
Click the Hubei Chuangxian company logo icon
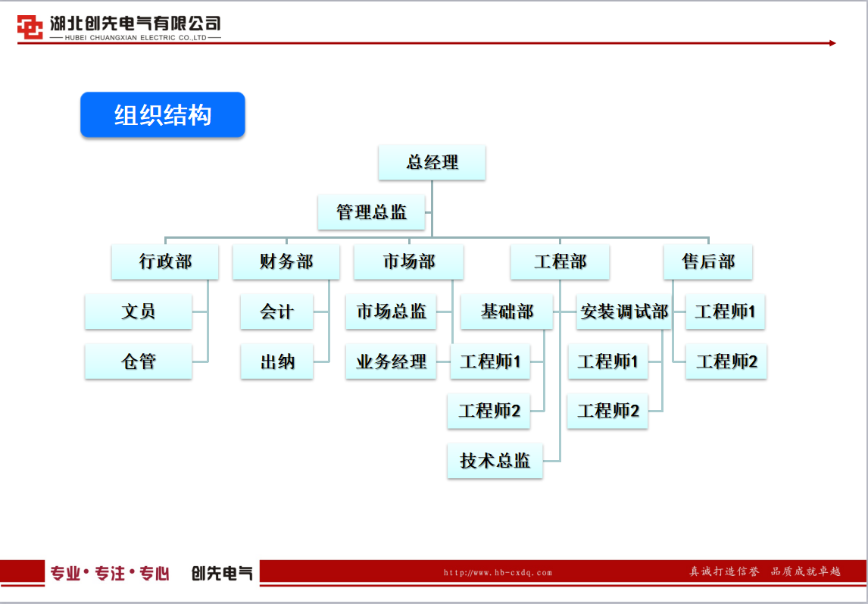[x=30, y=27]
